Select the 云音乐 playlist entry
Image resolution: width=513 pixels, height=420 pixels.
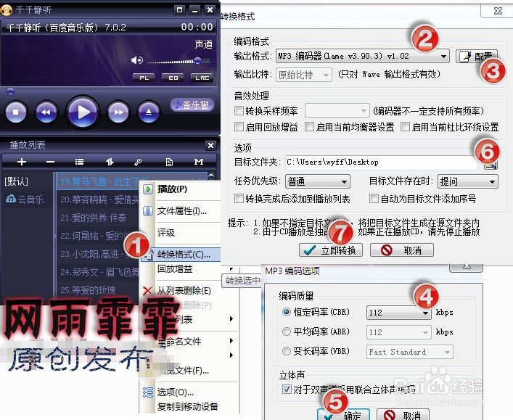(x=25, y=199)
